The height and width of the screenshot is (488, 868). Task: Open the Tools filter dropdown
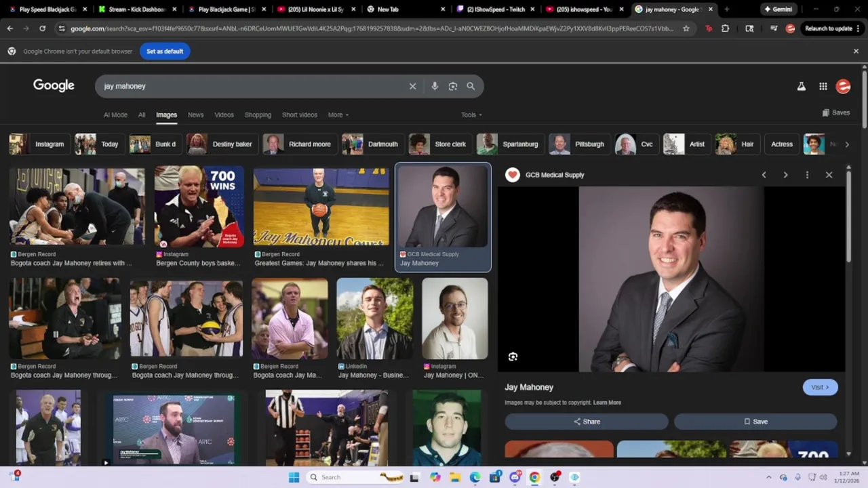[471, 115]
